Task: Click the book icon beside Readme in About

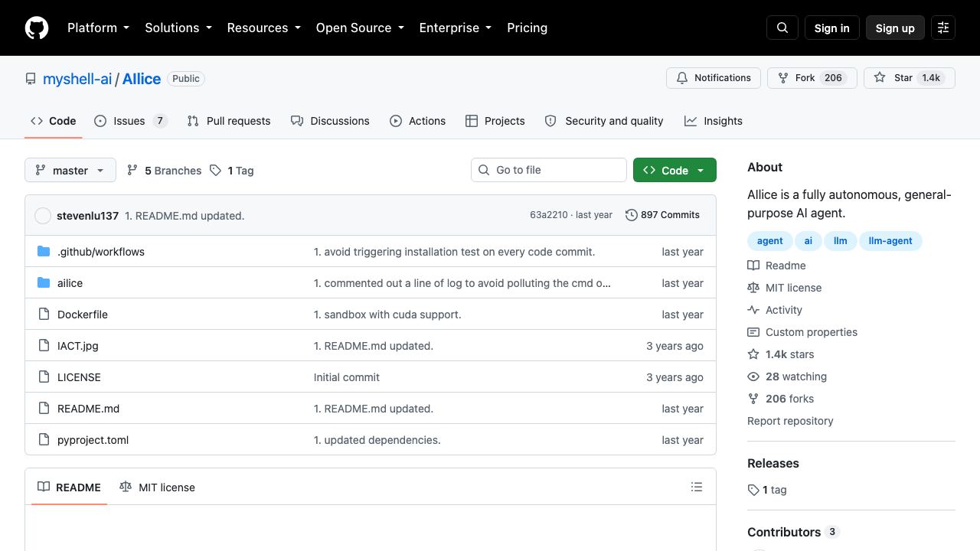Action: (x=753, y=266)
